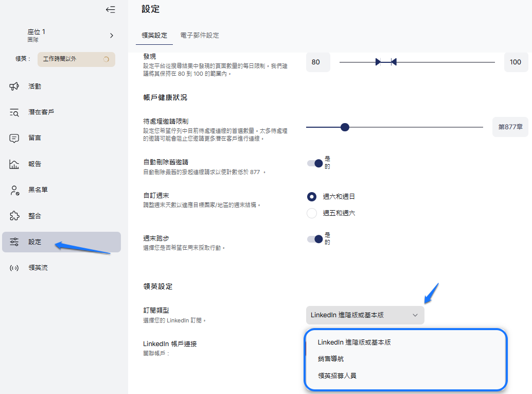Select the 週六和週日 radio option
The width and height of the screenshot is (532, 394).
click(x=312, y=197)
